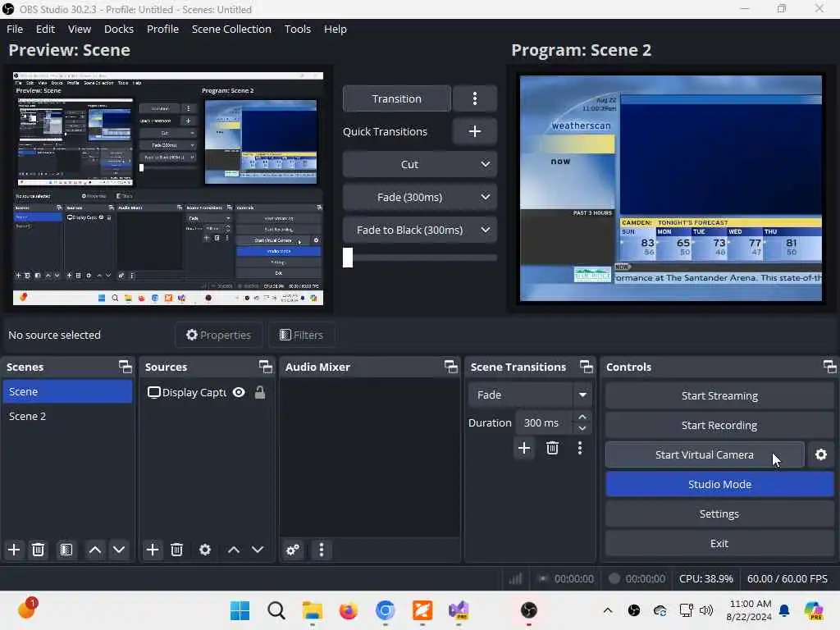The height and width of the screenshot is (630, 840).
Task: Float the Scene Transitions dock icon
Action: click(x=587, y=367)
